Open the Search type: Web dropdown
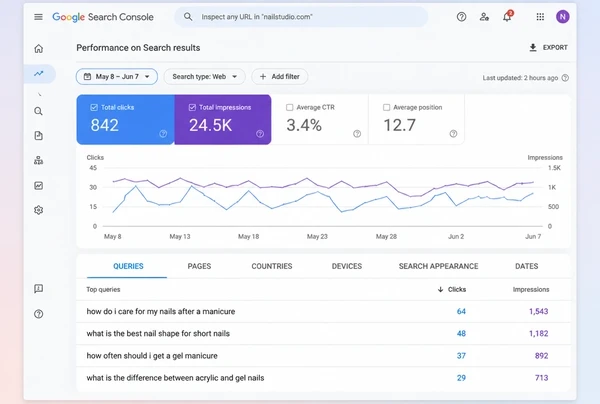Image resolution: width=600 pixels, height=404 pixels. tap(204, 77)
